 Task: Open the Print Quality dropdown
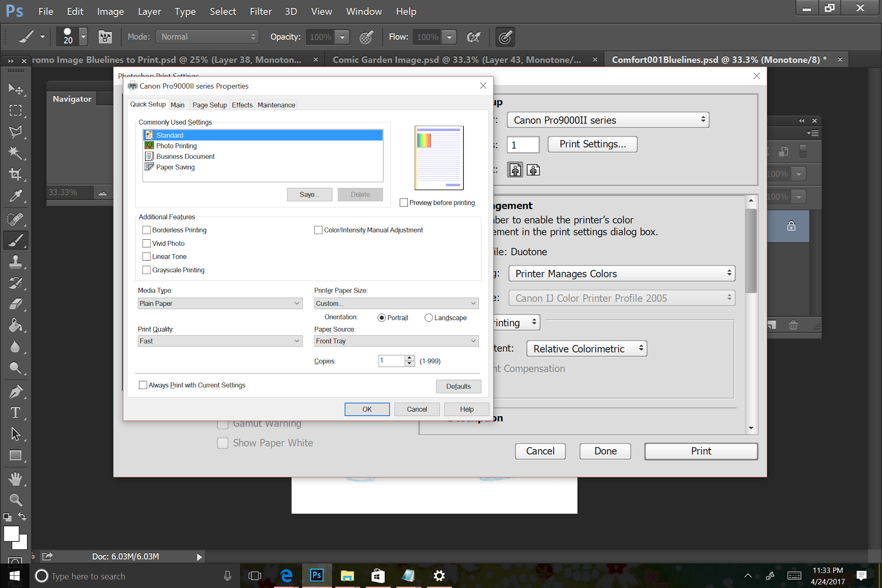(x=220, y=341)
